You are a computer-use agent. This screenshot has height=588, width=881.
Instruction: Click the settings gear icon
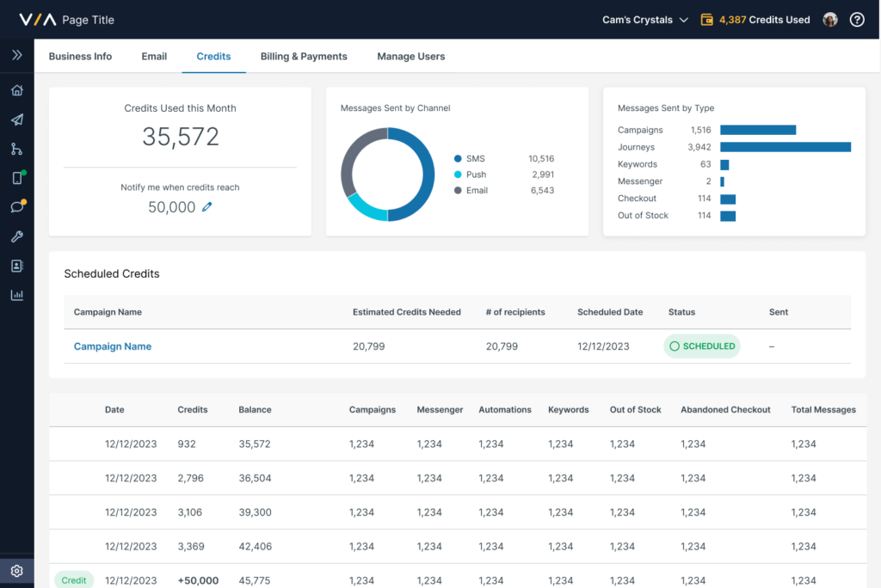16,571
